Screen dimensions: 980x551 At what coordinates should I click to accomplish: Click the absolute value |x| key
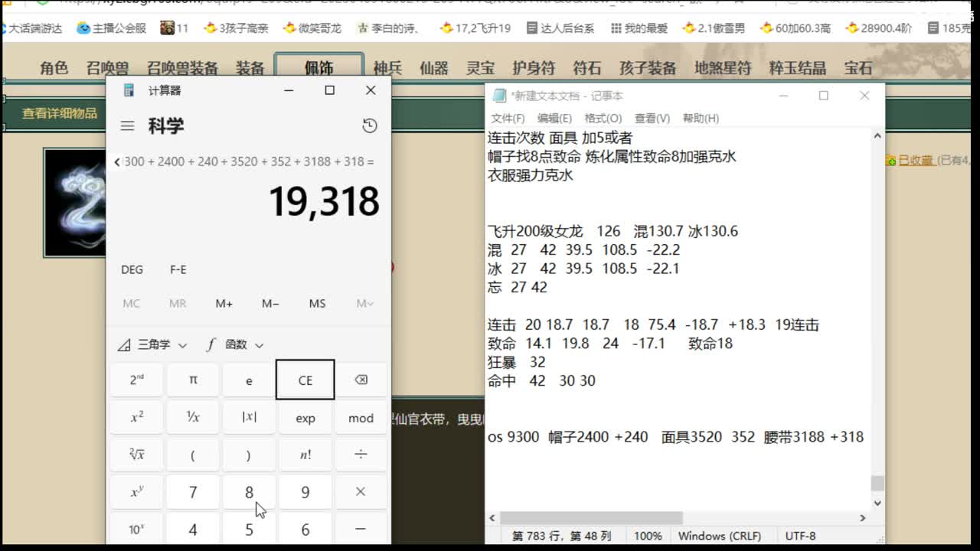tap(249, 418)
